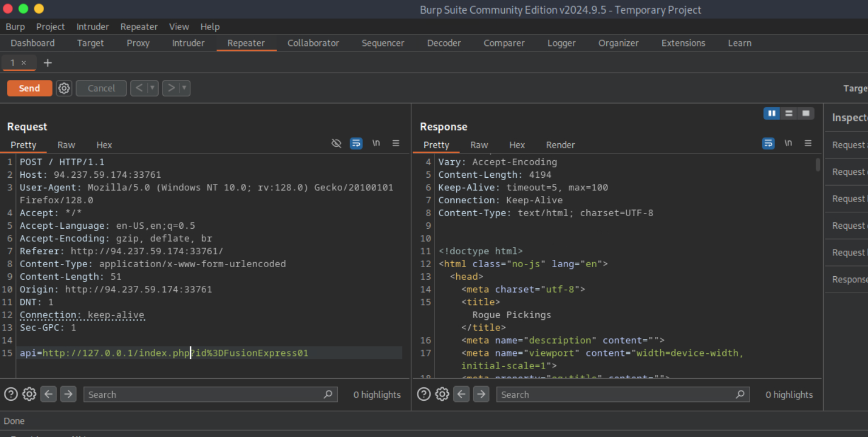868x437 pixels.
Task: Click the orange Send button
Action: tap(29, 88)
